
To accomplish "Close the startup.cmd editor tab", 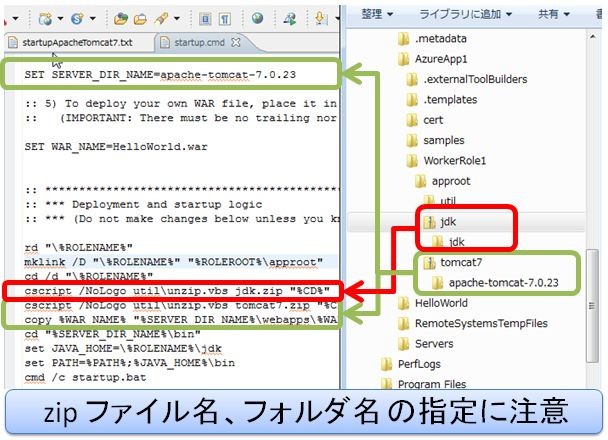I will point(236,42).
